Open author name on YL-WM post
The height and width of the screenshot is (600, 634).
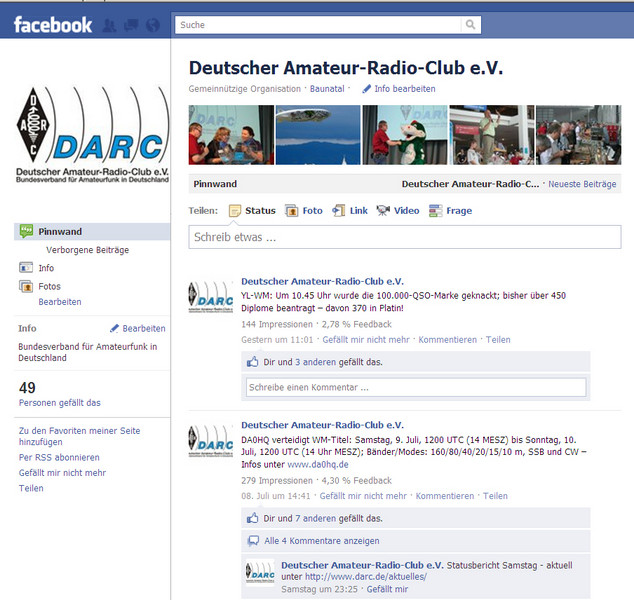(322, 281)
